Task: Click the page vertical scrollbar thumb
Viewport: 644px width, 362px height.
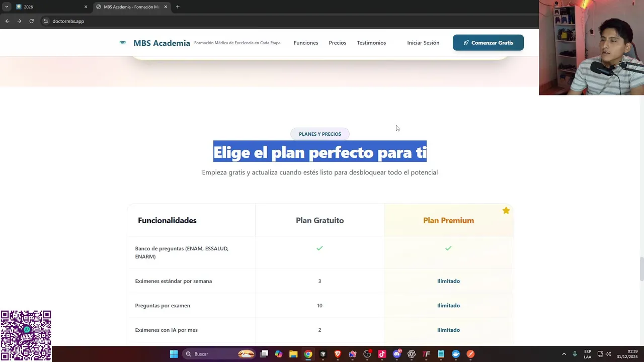Action: pos(641,269)
